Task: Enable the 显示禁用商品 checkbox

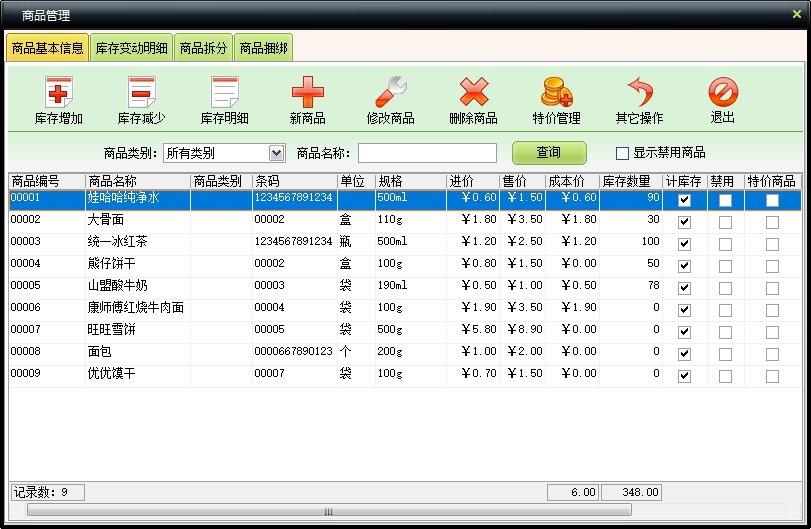Action: coord(623,153)
